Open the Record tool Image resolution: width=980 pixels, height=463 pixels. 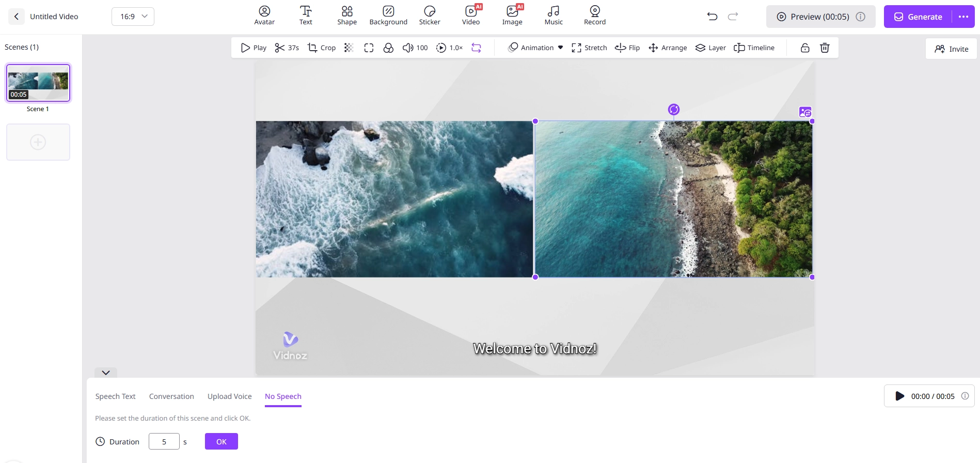pos(594,16)
